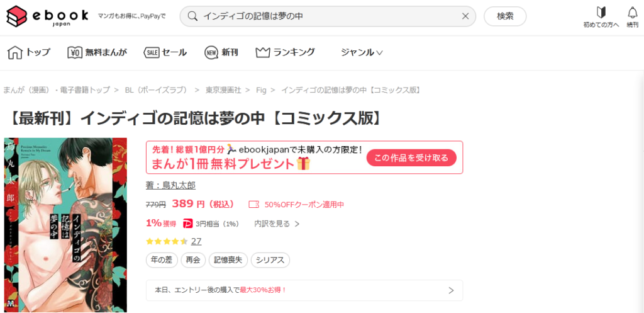Click the 検索 search button
Viewport: 644px width, 313px height.
click(505, 16)
